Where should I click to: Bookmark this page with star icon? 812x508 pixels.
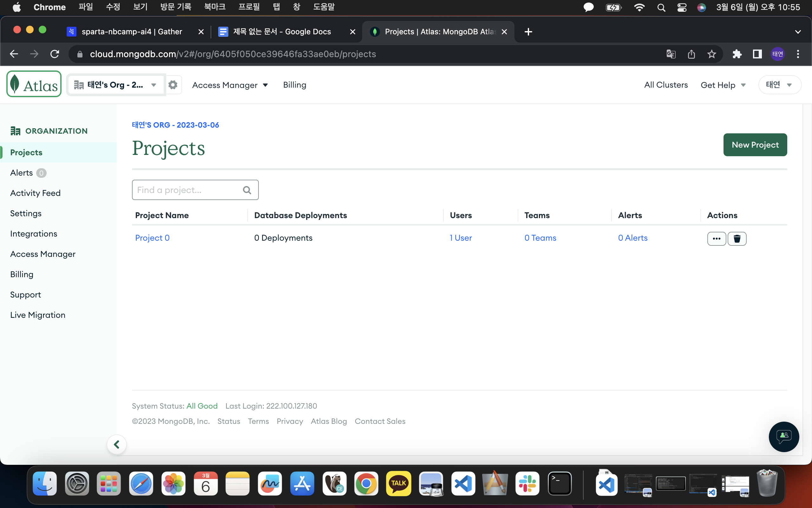pos(712,54)
